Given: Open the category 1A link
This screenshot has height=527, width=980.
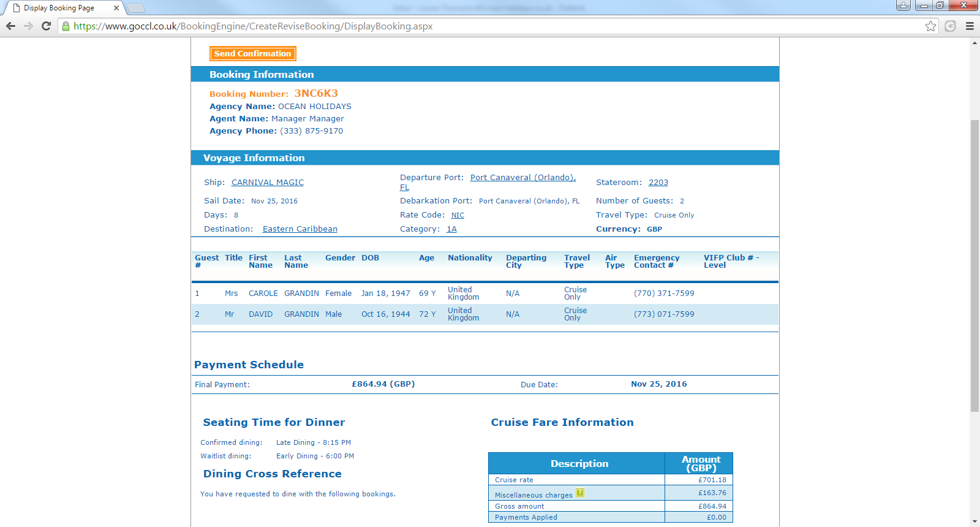Looking at the screenshot, I should click(x=451, y=229).
